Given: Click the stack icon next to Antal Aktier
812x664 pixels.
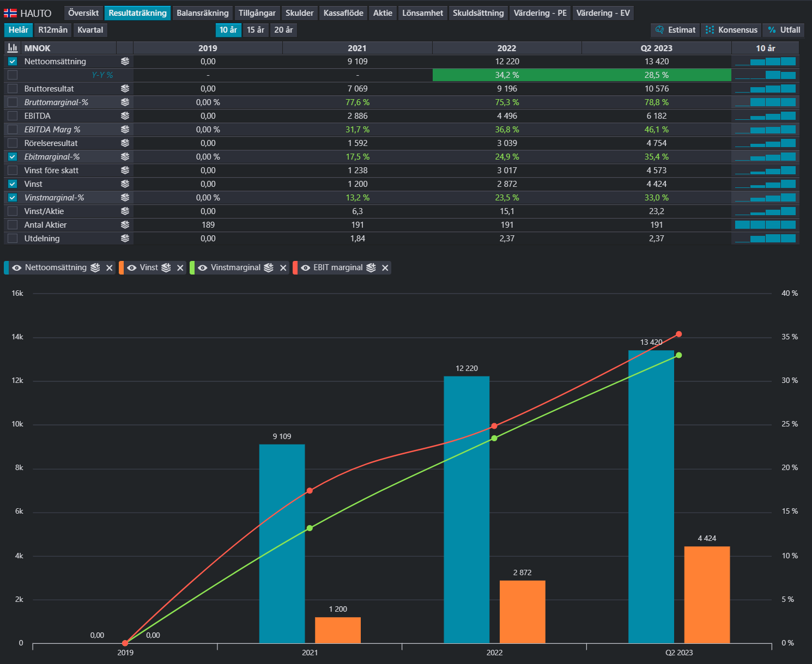Looking at the screenshot, I should 125,225.
